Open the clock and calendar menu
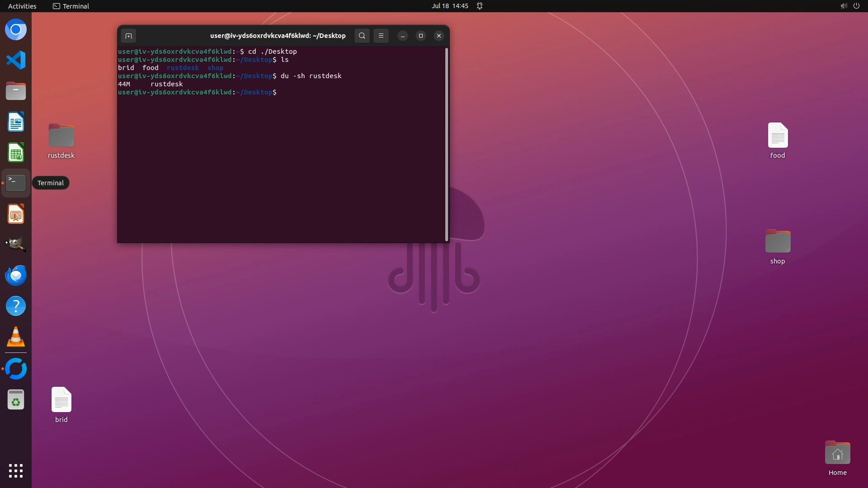The width and height of the screenshot is (868, 488). pyautogui.click(x=450, y=6)
